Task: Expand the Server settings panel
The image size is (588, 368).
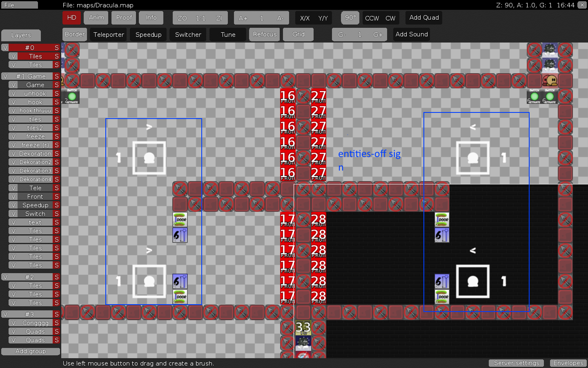Action: [x=516, y=363]
